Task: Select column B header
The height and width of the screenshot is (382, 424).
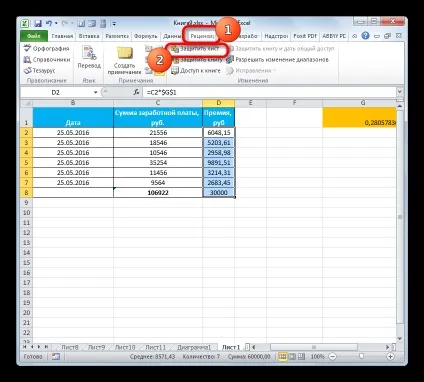Action: (x=73, y=103)
